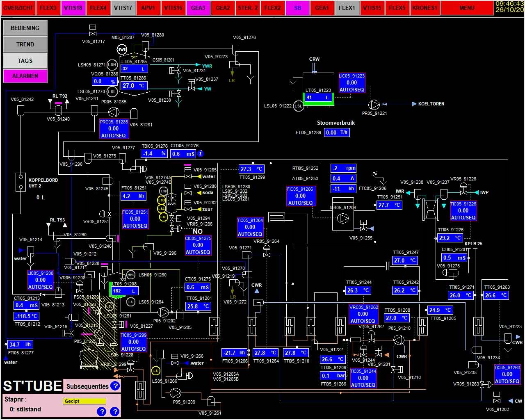Click the yellow Gecipt status bar

[84, 401]
